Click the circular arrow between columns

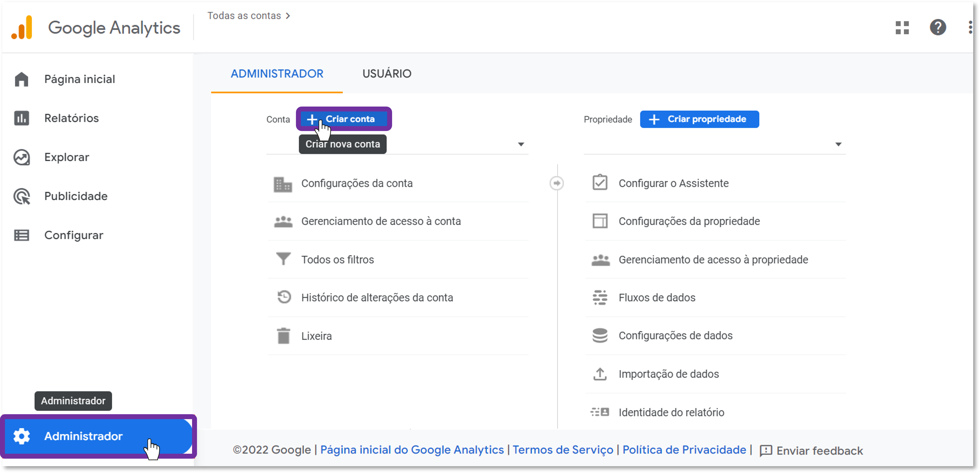pos(557,183)
